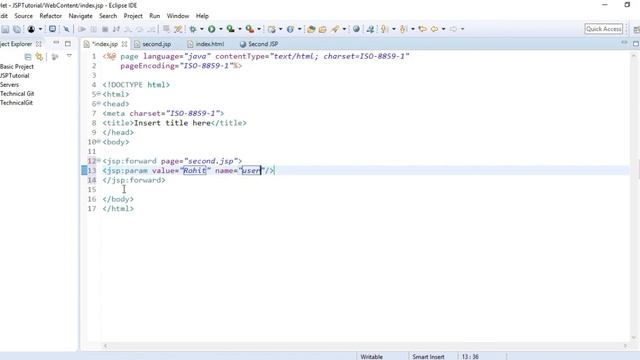Click the Quick Access search field
640x360 pixels.
coord(604,29)
